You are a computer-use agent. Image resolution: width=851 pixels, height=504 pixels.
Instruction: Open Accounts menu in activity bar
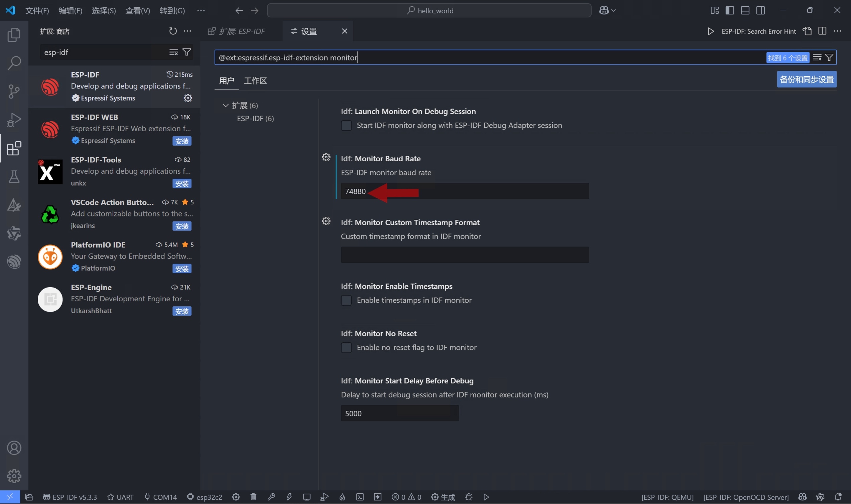(x=14, y=448)
